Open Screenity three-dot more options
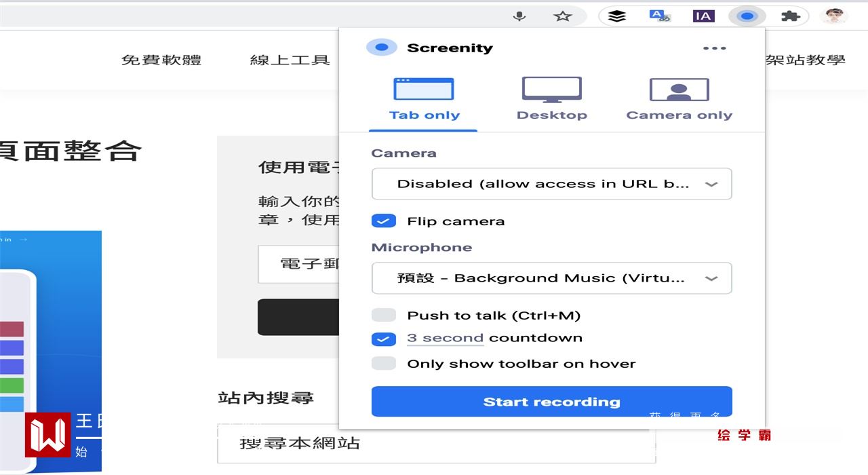This screenshot has width=868, height=475. pyautogui.click(x=714, y=48)
